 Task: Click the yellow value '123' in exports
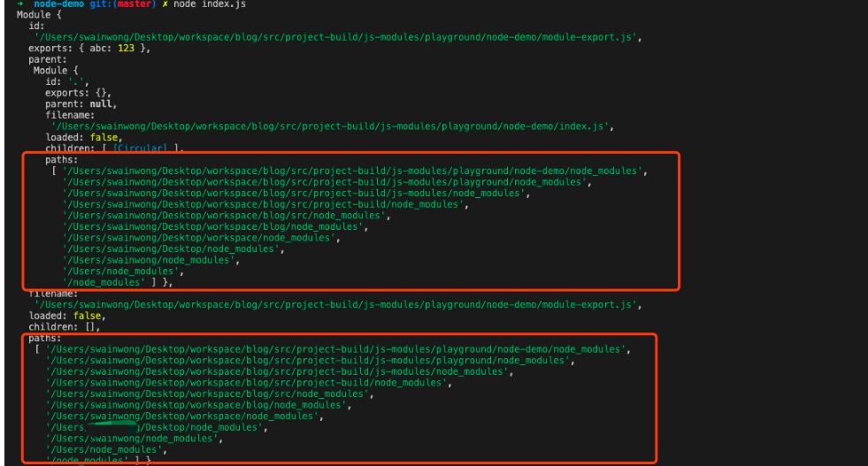click(x=126, y=48)
